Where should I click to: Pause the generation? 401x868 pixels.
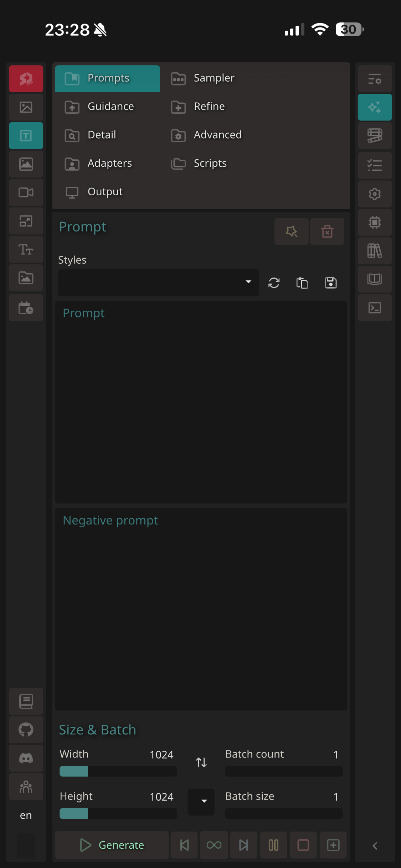click(x=273, y=845)
